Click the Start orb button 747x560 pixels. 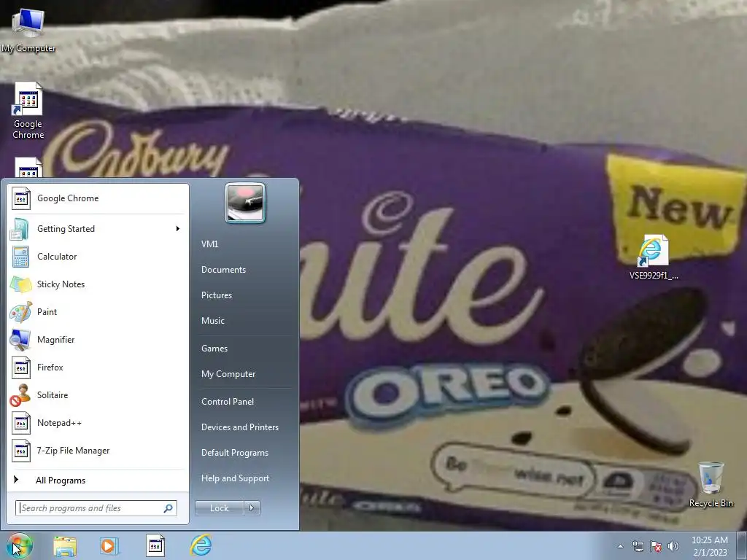coord(19,545)
